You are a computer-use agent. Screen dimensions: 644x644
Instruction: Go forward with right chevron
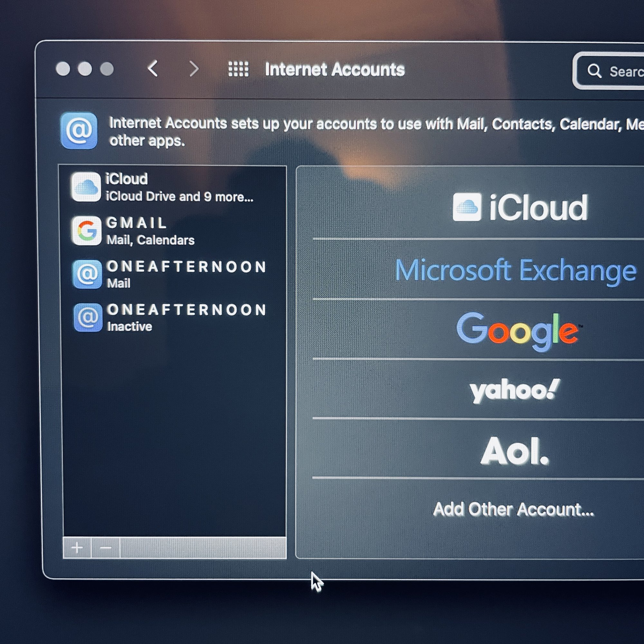pos(194,69)
